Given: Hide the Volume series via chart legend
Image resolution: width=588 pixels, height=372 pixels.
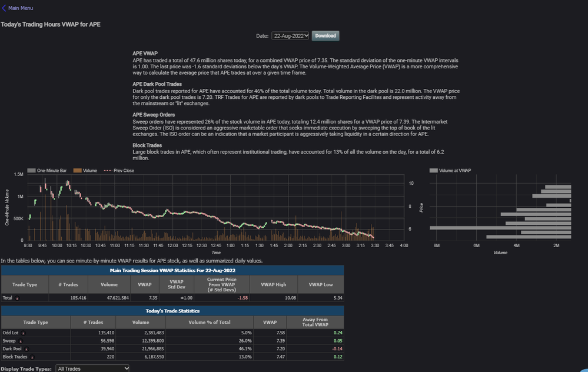Looking at the screenshot, I should (78, 171).
